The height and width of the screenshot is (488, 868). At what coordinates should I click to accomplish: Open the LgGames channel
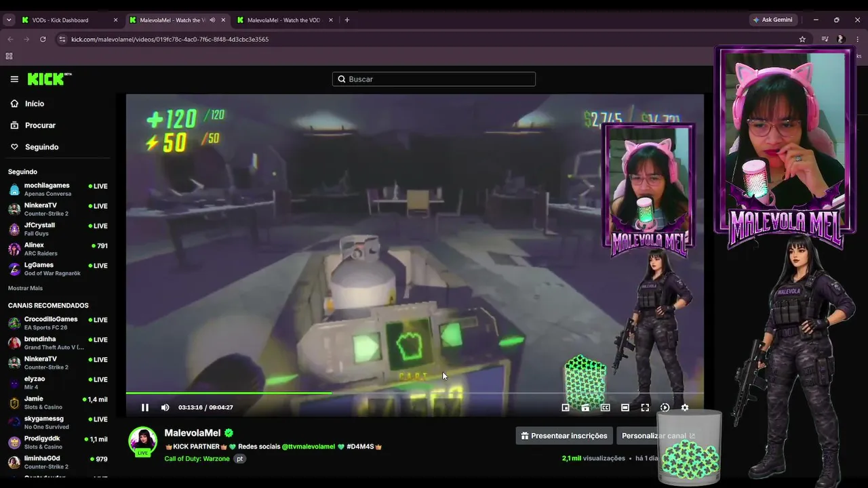click(x=58, y=268)
